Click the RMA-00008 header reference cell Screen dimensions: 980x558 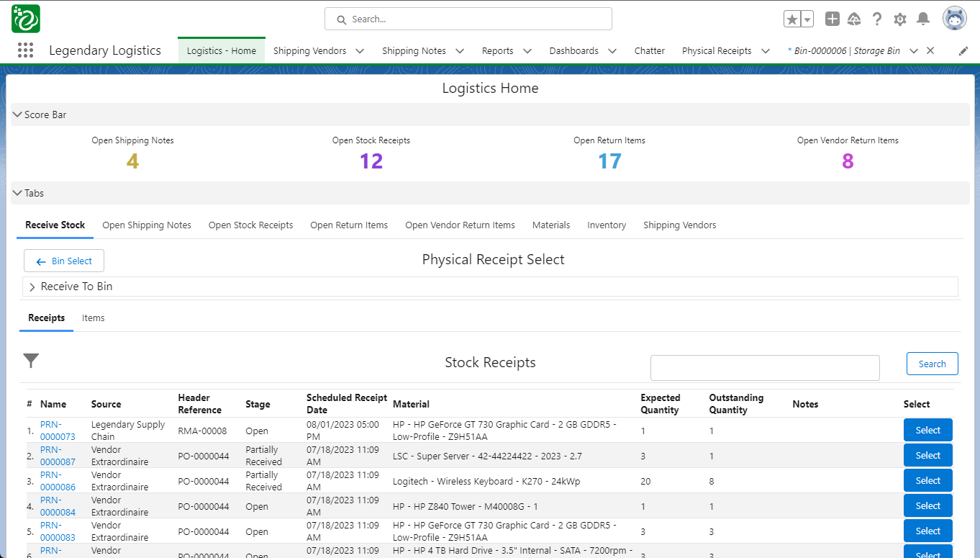pyautogui.click(x=202, y=431)
